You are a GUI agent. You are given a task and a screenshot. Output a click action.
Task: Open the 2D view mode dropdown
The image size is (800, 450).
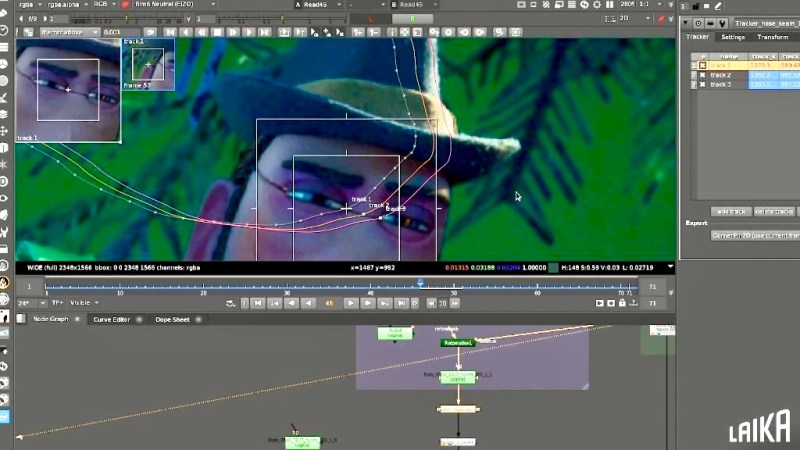635,19
